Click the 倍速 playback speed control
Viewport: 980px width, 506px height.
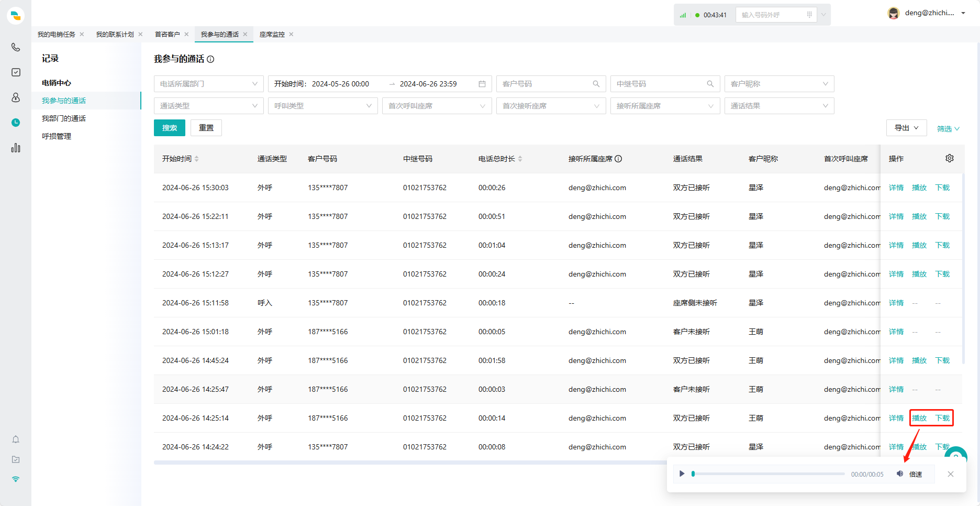(x=916, y=474)
